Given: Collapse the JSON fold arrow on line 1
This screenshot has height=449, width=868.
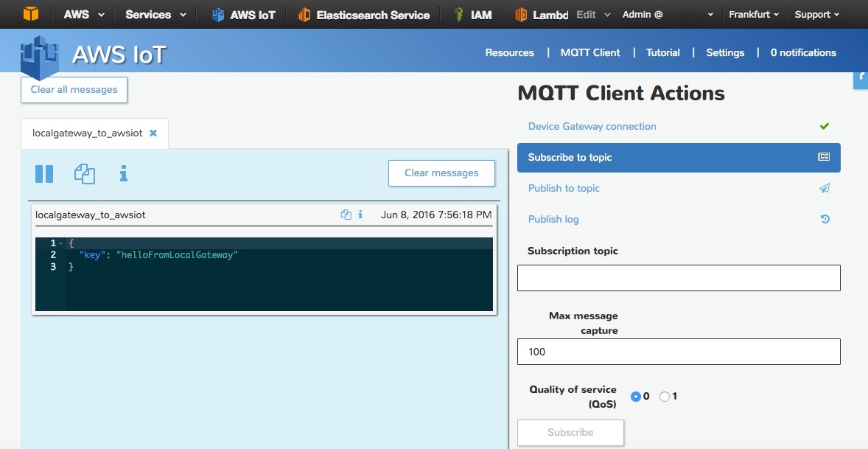Looking at the screenshot, I should point(61,243).
